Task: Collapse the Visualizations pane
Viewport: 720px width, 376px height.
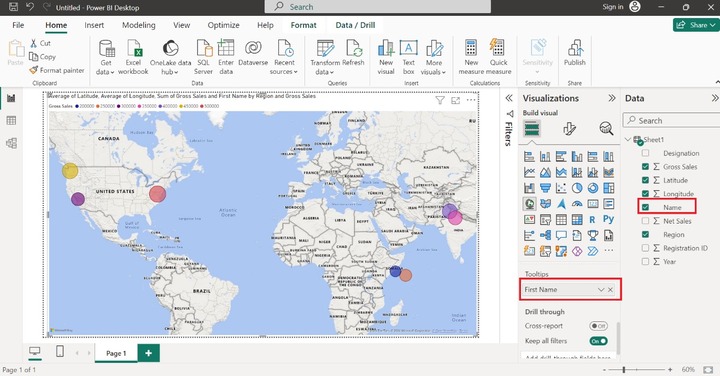Action: (x=612, y=98)
